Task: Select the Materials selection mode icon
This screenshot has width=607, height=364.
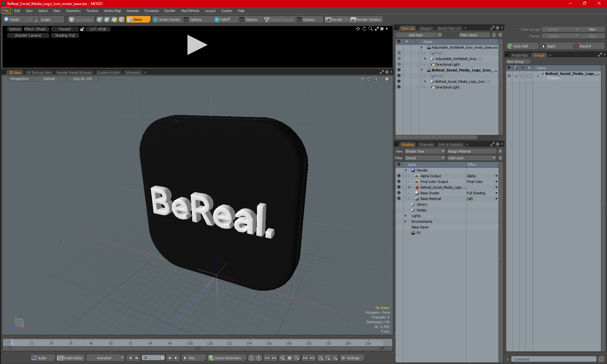Action: pos(121,20)
